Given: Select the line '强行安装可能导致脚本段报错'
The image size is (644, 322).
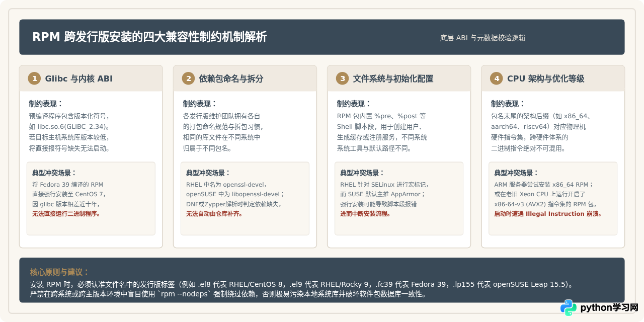Looking at the screenshot, I should click(x=378, y=204).
